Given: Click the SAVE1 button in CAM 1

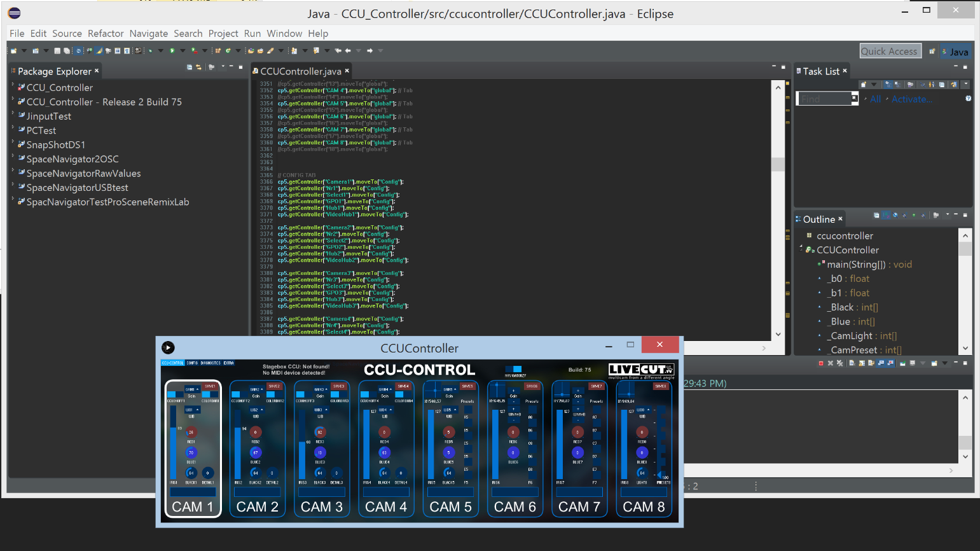Looking at the screenshot, I should coord(210,386).
